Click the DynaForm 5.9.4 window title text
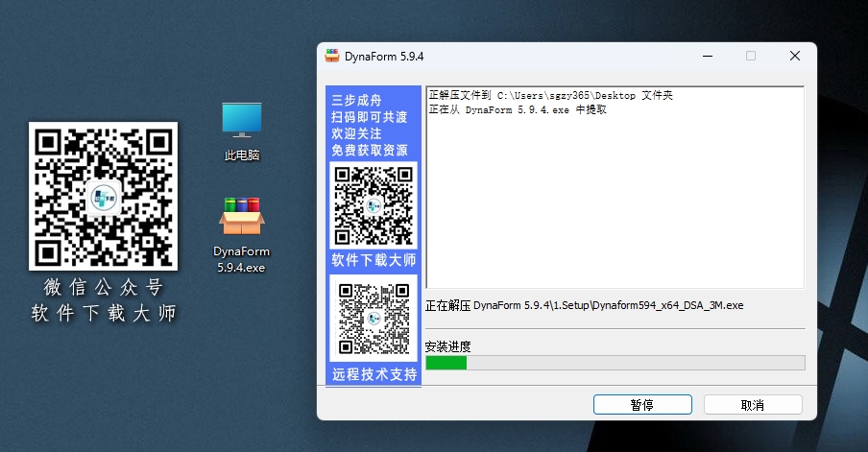 384,57
